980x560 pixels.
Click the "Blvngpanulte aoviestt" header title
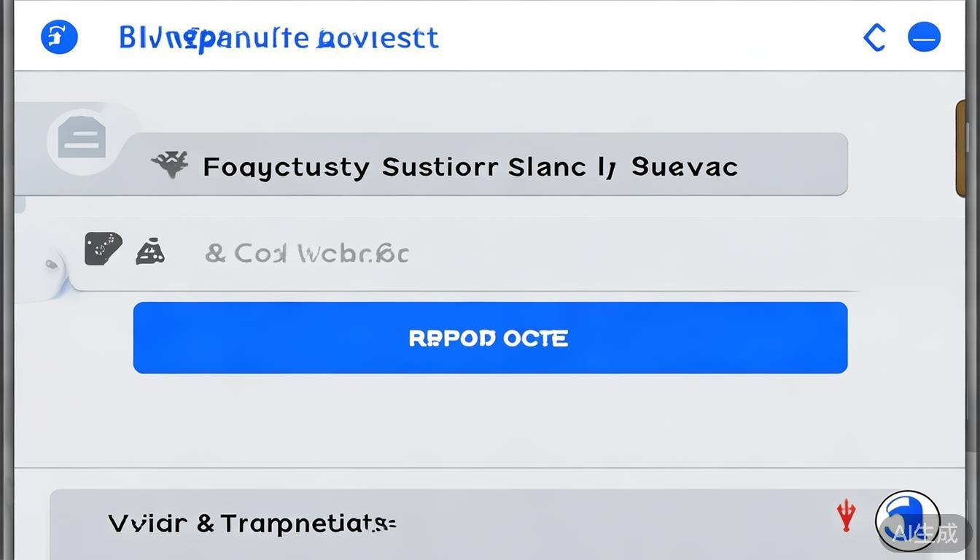click(279, 37)
